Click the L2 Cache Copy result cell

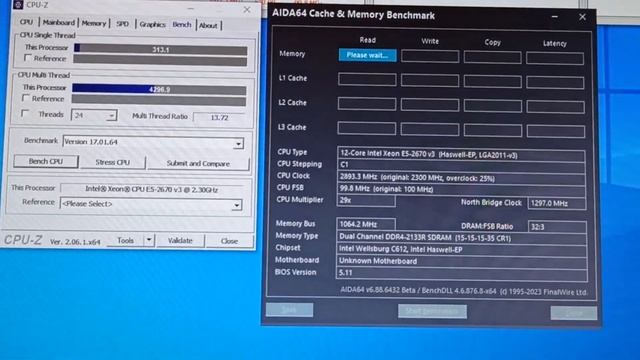(x=493, y=106)
